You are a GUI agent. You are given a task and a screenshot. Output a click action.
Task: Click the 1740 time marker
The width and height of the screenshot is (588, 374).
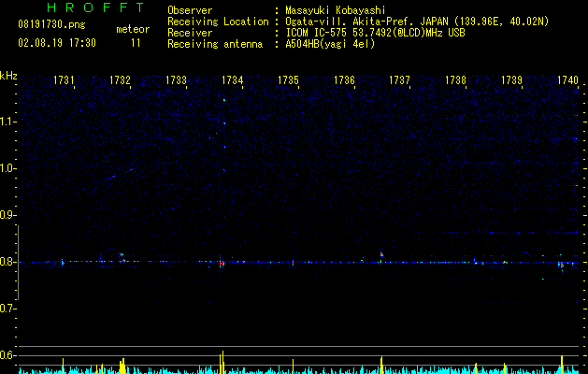click(567, 80)
